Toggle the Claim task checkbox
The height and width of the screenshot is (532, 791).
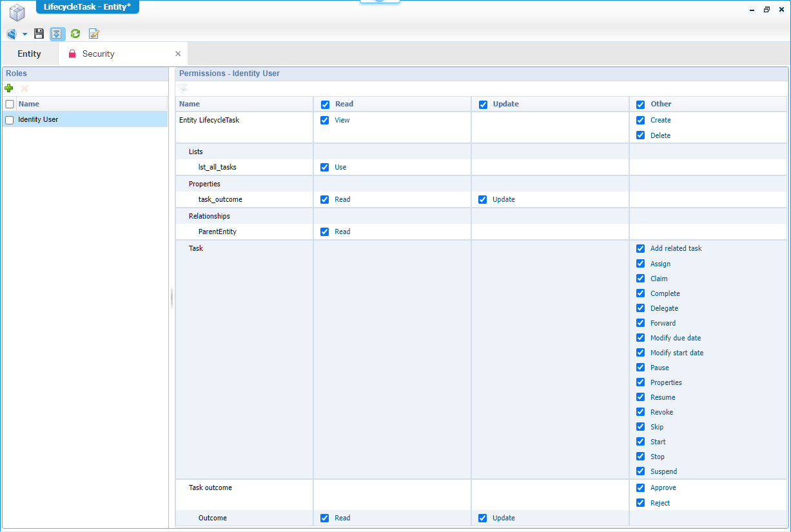(640, 279)
